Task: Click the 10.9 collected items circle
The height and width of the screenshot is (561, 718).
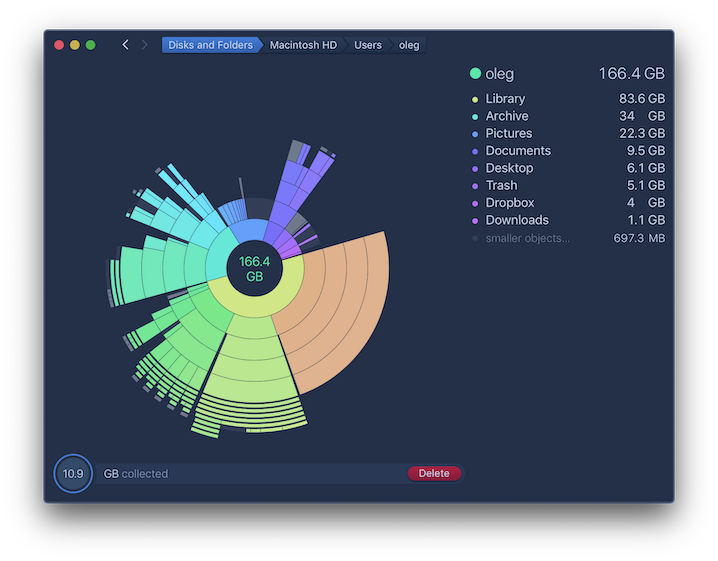Action: point(73,474)
